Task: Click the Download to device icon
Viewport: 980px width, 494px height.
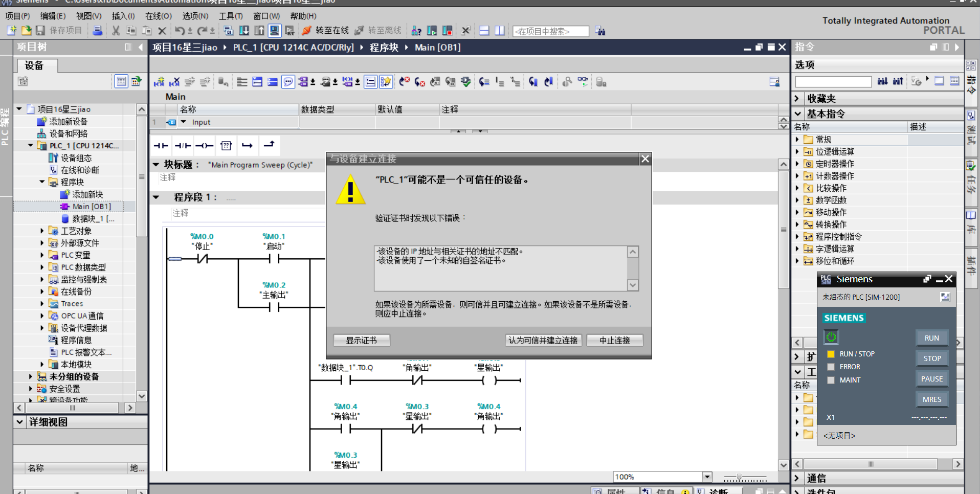Action: point(244,31)
